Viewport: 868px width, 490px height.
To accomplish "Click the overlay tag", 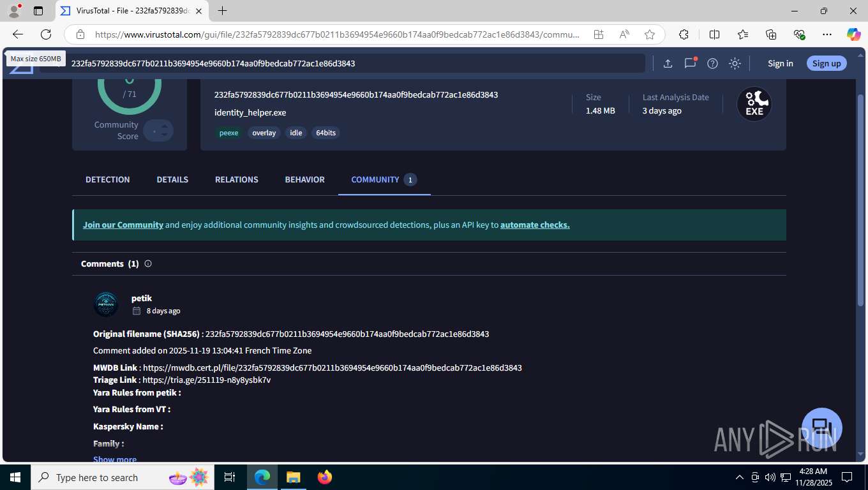I will click(x=264, y=133).
